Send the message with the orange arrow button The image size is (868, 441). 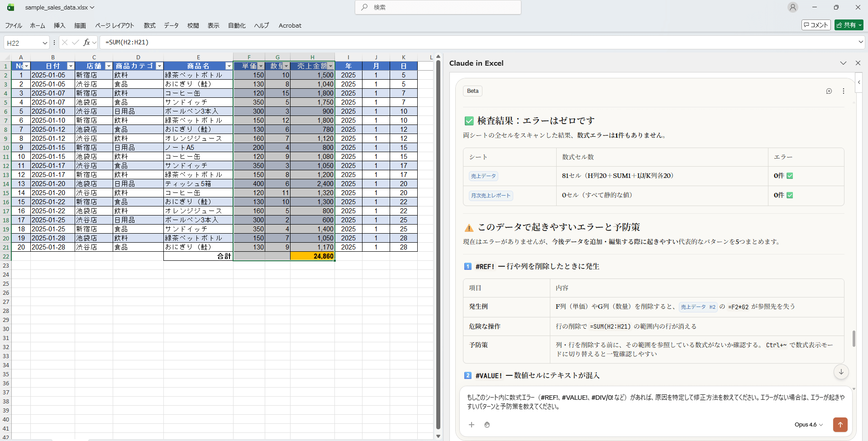pos(840,424)
